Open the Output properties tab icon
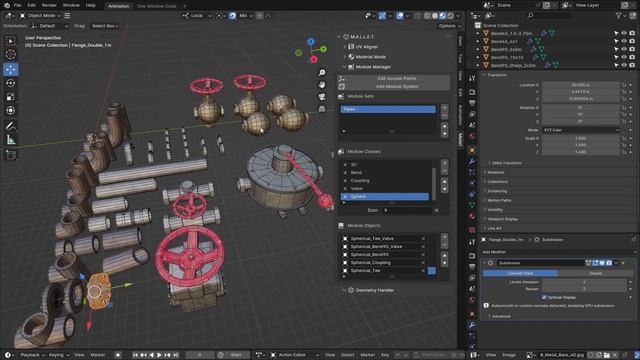Image resolution: width=640 pixels, height=360 pixels. pos(472,103)
